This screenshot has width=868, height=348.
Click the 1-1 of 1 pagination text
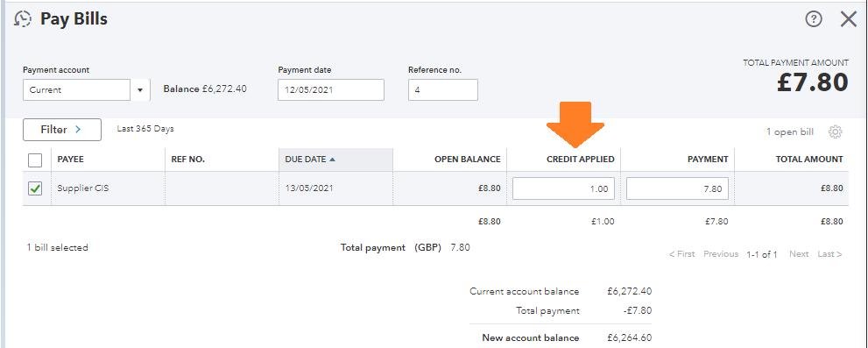(762, 254)
